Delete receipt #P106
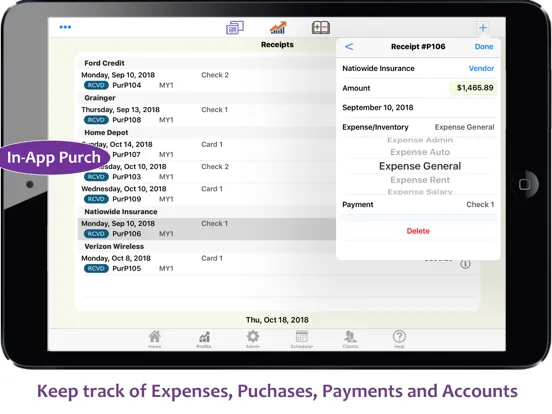 (418, 231)
